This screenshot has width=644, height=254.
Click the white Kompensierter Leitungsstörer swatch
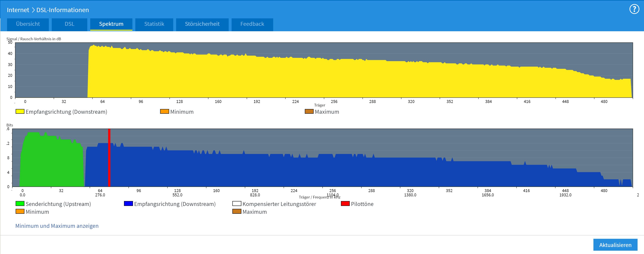click(x=236, y=203)
